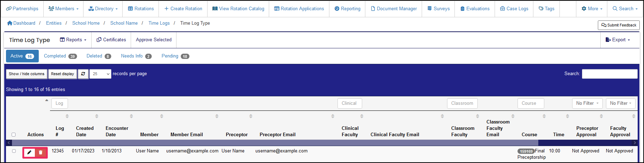Click the horizontal table scrollbar
The image size is (644, 163).
275,143
